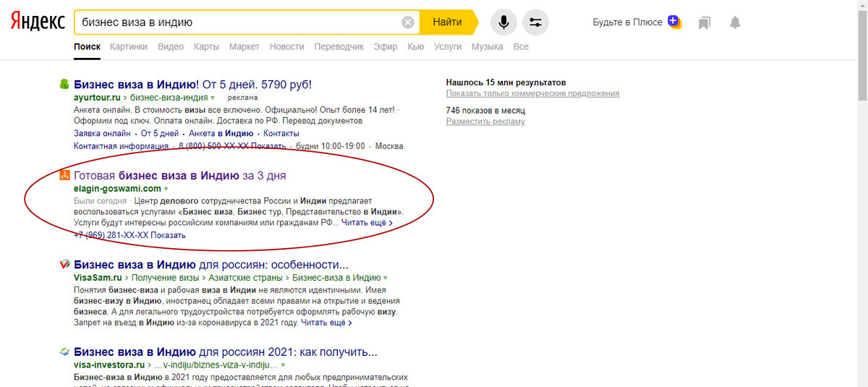Click the От 5 дней sitelink
Screen dimensions: 868x387
pyautogui.click(x=160, y=134)
